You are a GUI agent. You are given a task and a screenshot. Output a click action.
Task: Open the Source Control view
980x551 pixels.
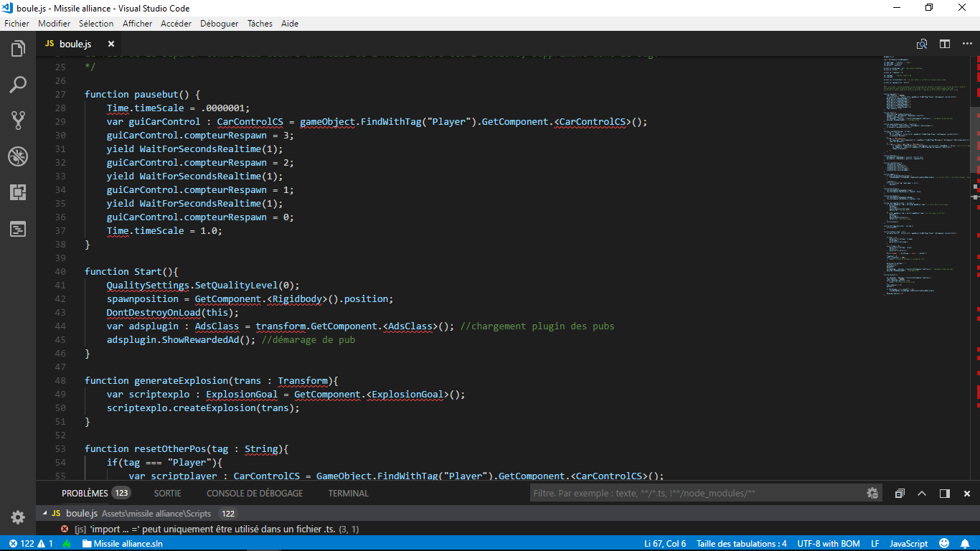tap(18, 121)
